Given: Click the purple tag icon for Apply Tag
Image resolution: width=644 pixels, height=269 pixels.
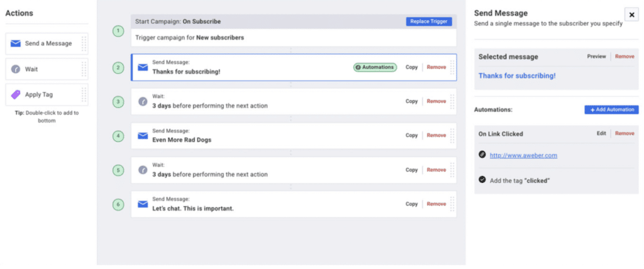Looking at the screenshot, I should [16, 94].
